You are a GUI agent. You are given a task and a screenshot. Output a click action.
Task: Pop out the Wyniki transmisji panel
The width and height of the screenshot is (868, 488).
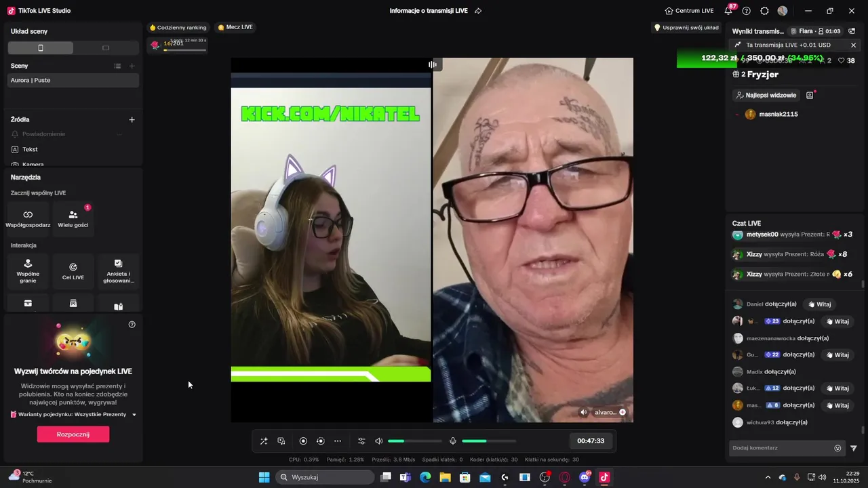click(x=852, y=31)
